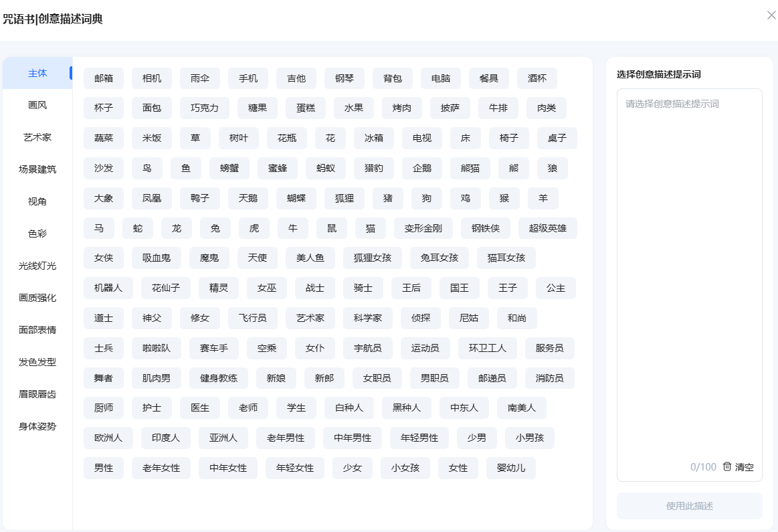The height and width of the screenshot is (532, 778).
Task: Choose the 猫耳女孩 subject tag
Action: coord(506,258)
